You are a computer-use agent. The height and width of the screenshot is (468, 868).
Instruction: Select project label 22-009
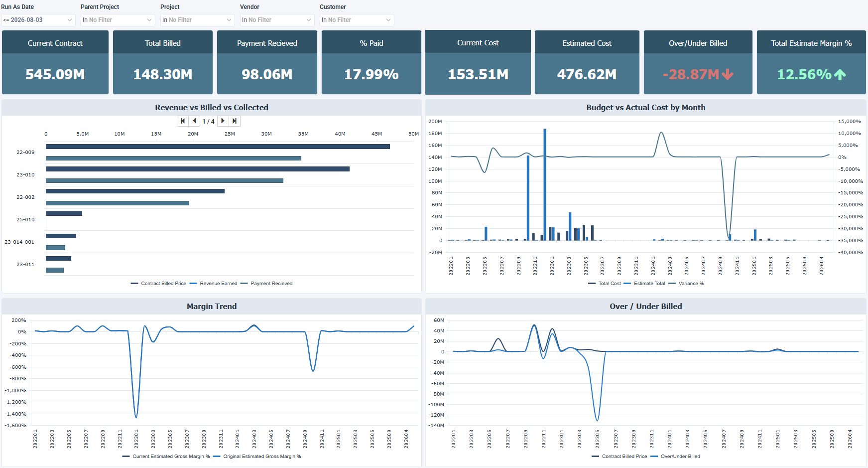[25, 153]
